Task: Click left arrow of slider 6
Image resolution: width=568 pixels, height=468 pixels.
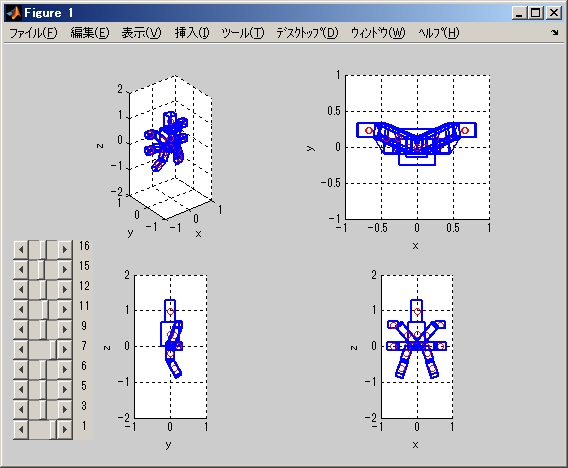Action: [x=21, y=369]
